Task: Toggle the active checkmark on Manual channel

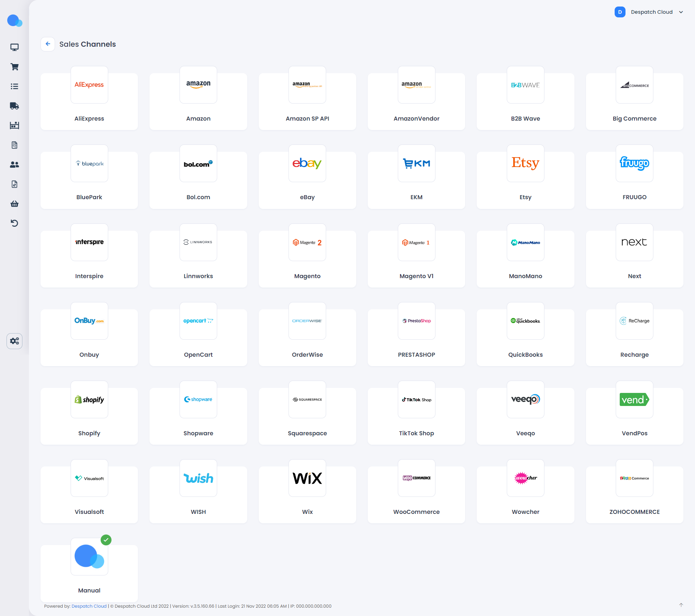Action: (x=106, y=540)
